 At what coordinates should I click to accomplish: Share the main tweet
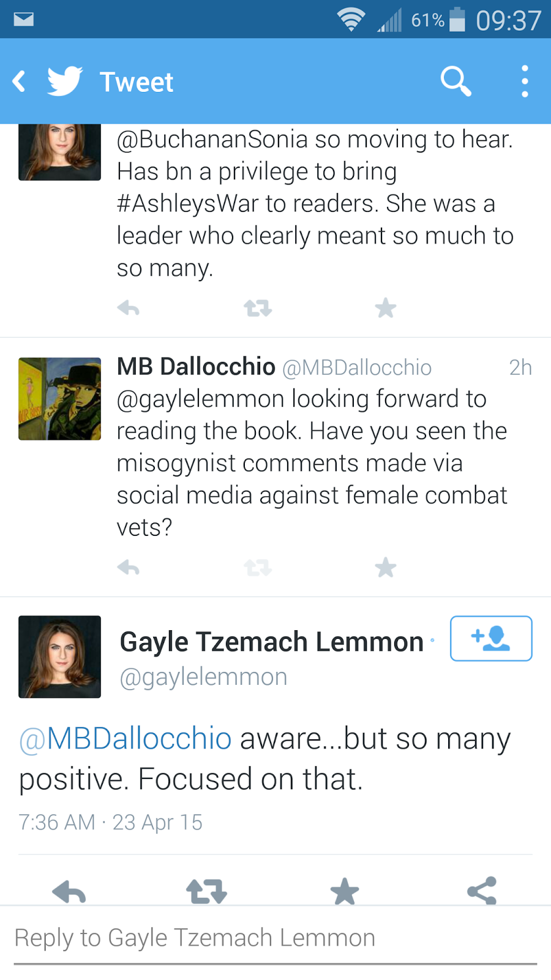click(x=482, y=892)
